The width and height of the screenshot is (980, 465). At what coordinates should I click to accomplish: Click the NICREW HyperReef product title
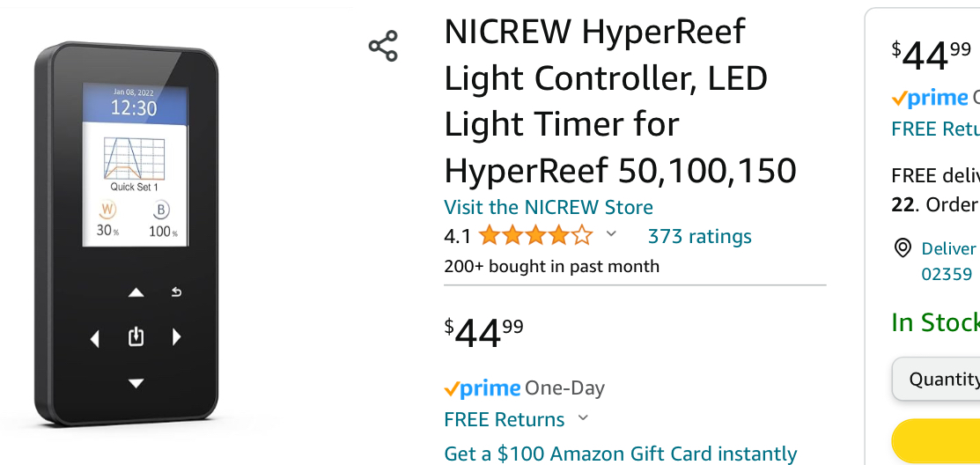[x=620, y=100]
